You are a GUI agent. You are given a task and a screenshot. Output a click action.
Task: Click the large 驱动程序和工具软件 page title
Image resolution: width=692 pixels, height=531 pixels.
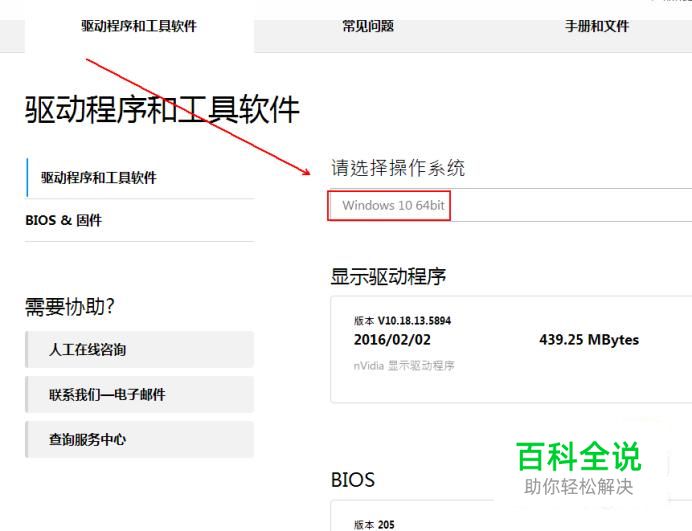click(162, 110)
